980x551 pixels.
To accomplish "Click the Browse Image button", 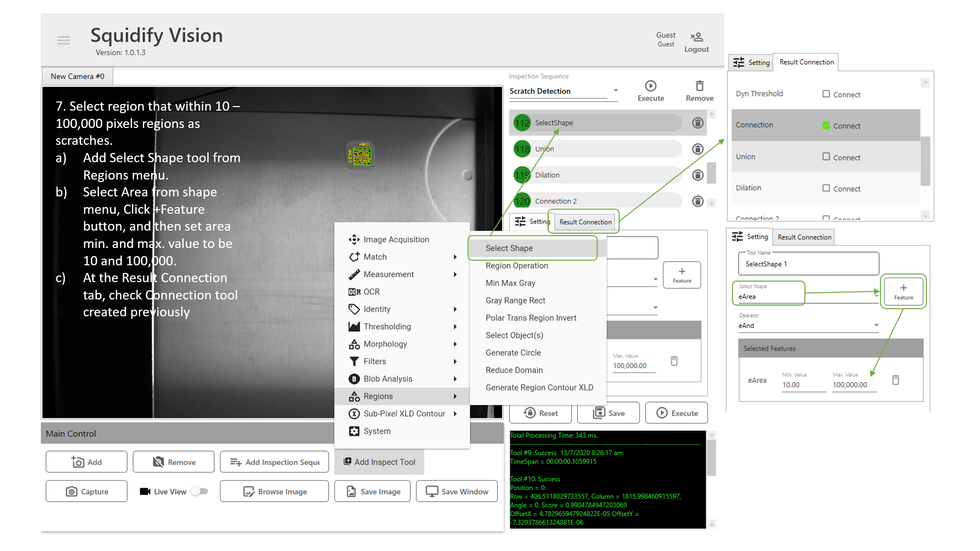I will tap(274, 492).
